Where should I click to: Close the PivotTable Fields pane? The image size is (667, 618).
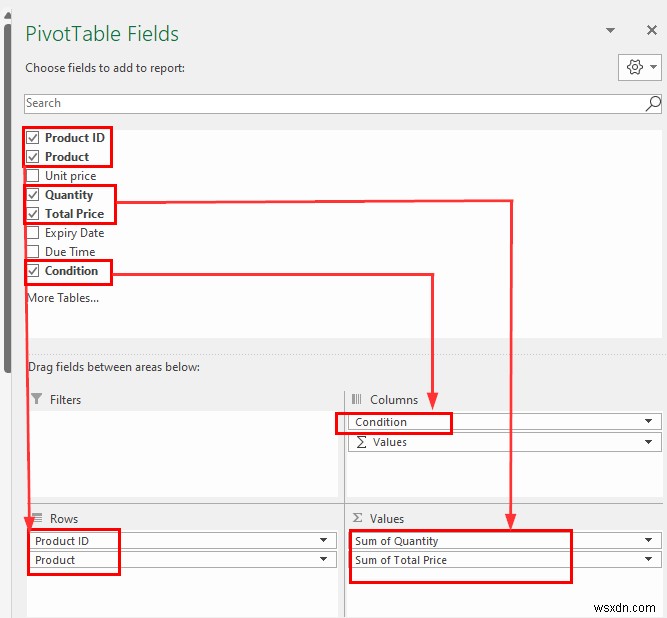pos(652,30)
